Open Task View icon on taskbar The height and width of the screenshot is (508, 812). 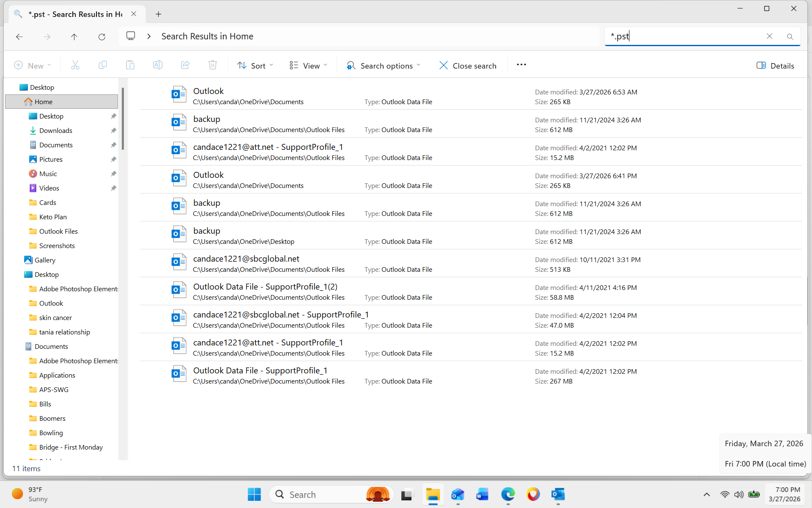pos(407,494)
